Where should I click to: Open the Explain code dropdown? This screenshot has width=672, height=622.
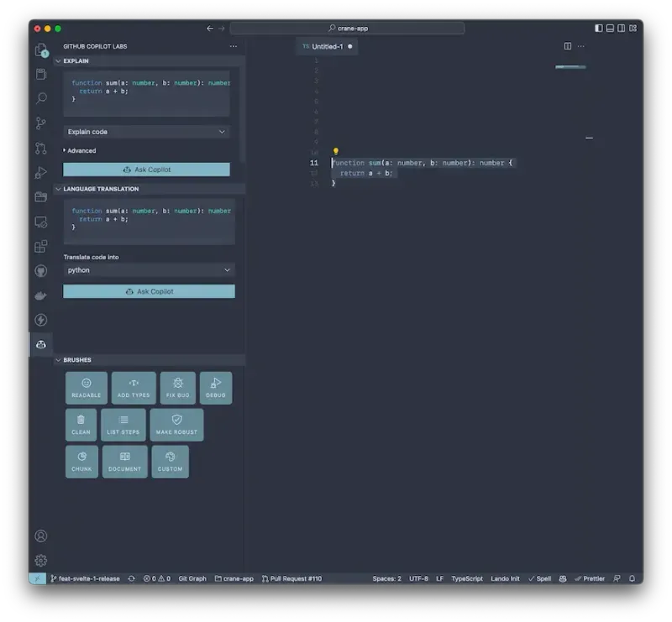tap(146, 132)
